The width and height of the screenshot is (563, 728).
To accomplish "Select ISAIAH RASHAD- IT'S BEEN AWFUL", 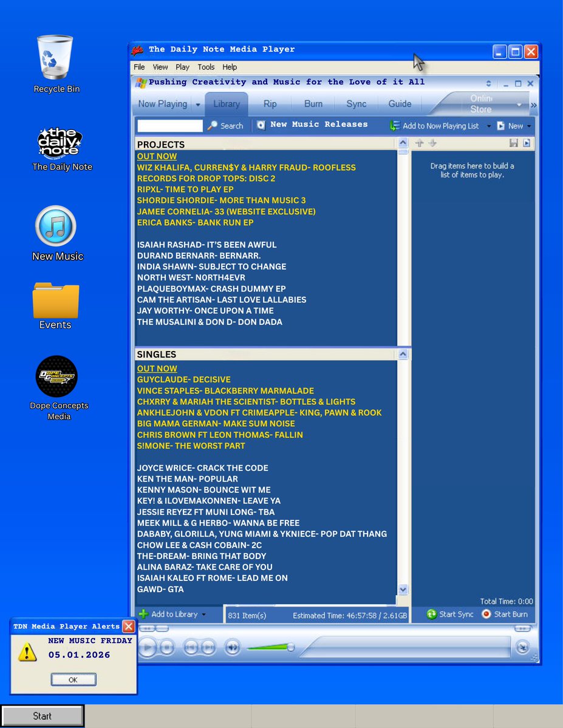I will pos(206,245).
